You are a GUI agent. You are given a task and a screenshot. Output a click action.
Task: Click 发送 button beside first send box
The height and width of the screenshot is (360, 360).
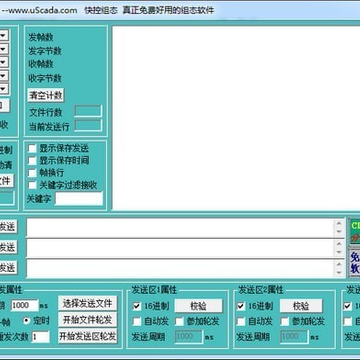(x=8, y=227)
